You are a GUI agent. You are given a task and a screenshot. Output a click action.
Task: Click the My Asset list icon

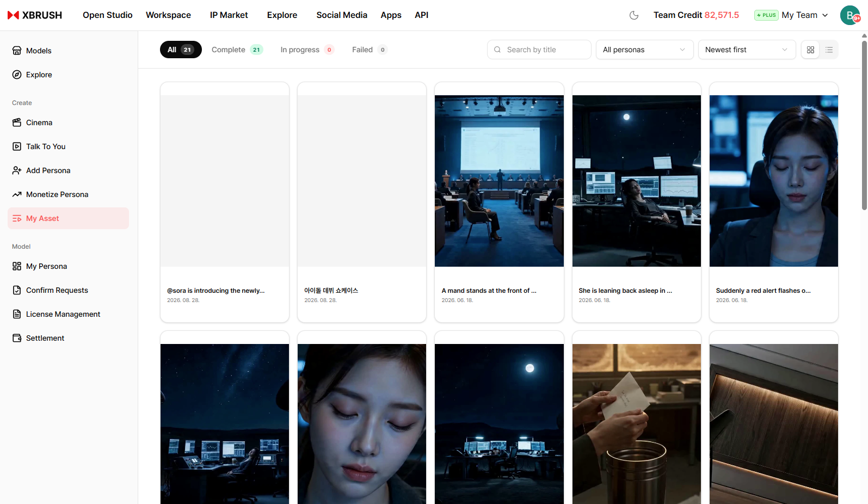[x=17, y=218]
